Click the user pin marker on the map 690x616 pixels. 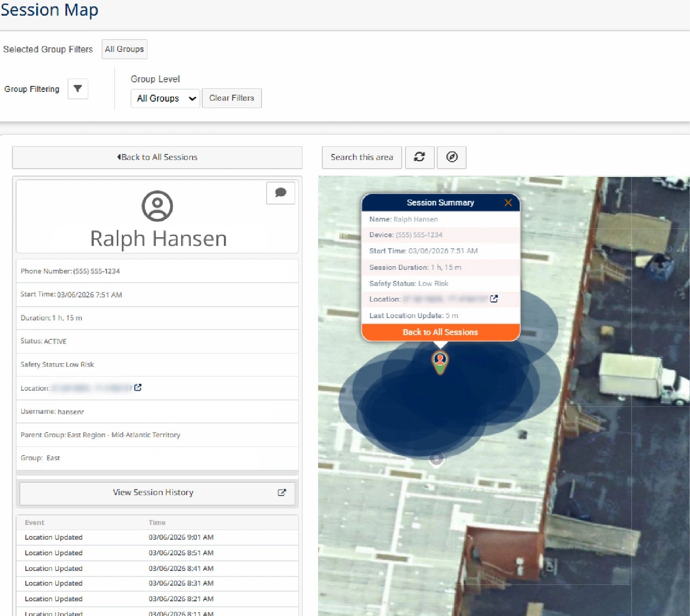tap(440, 363)
